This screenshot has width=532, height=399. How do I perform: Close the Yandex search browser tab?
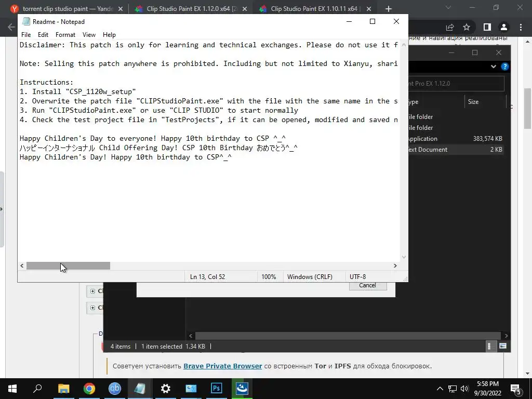click(x=121, y=9)
